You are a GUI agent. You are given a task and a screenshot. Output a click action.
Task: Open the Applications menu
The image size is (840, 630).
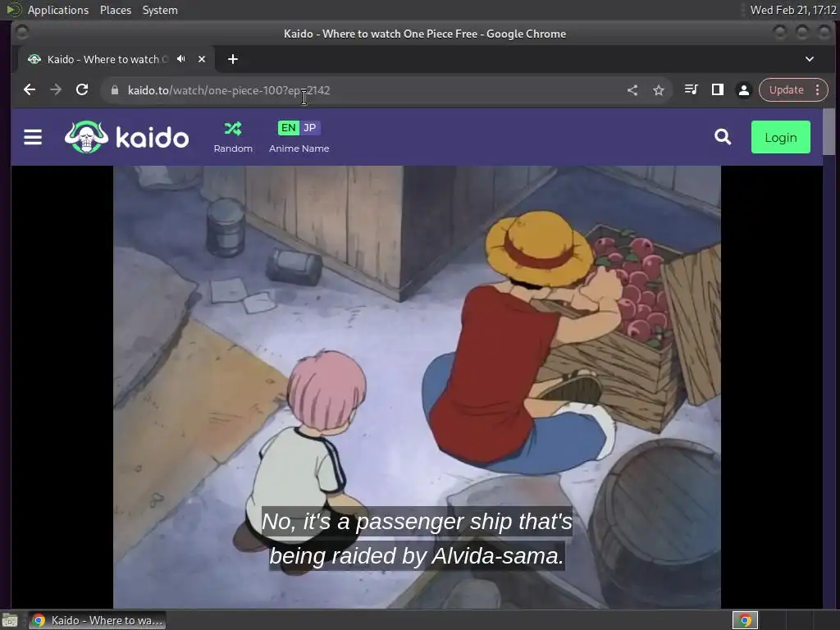coord(58,10)
